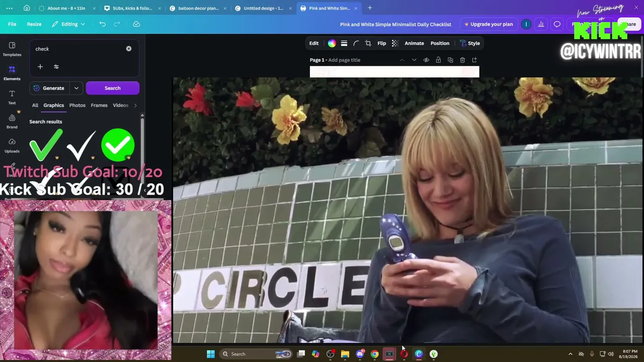Select the Crop tool icon
Image resolution: width=644 pixels, height=362 pixels.
(x=368, y=43)
